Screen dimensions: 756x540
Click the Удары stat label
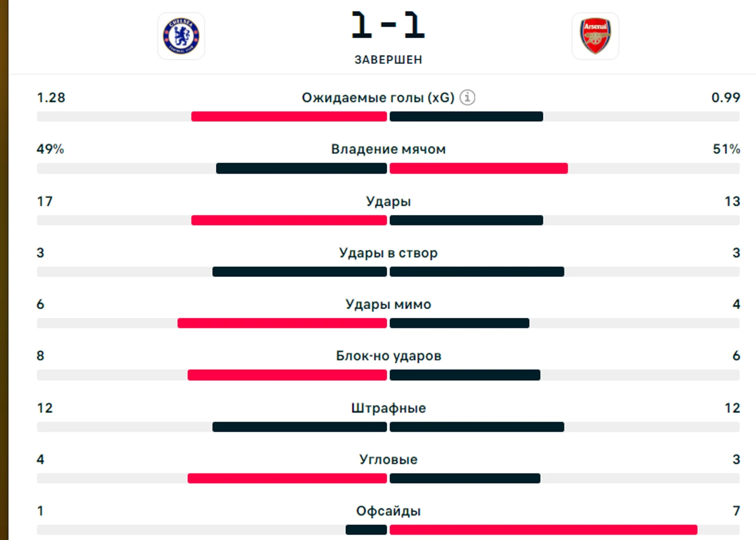(x=388, y=201)
